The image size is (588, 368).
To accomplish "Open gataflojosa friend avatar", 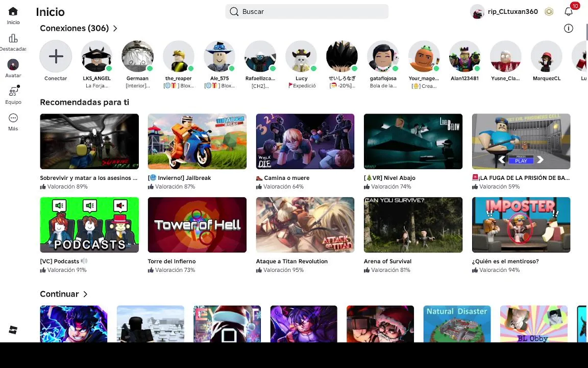I will [383, 56].
